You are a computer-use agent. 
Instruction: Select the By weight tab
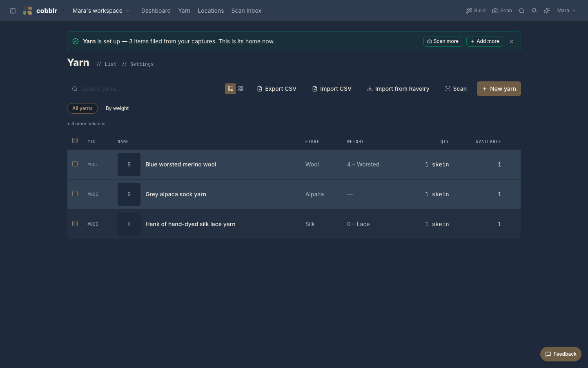[117, 108]
